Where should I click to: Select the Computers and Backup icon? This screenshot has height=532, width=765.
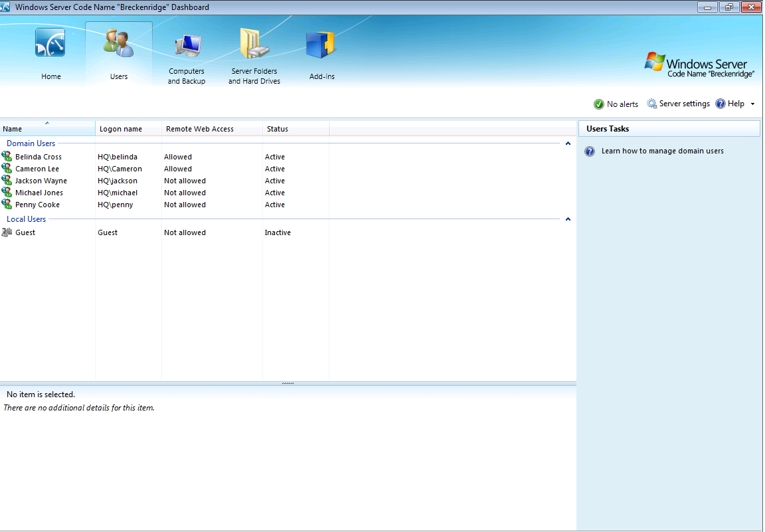click(x=187, y=45)
